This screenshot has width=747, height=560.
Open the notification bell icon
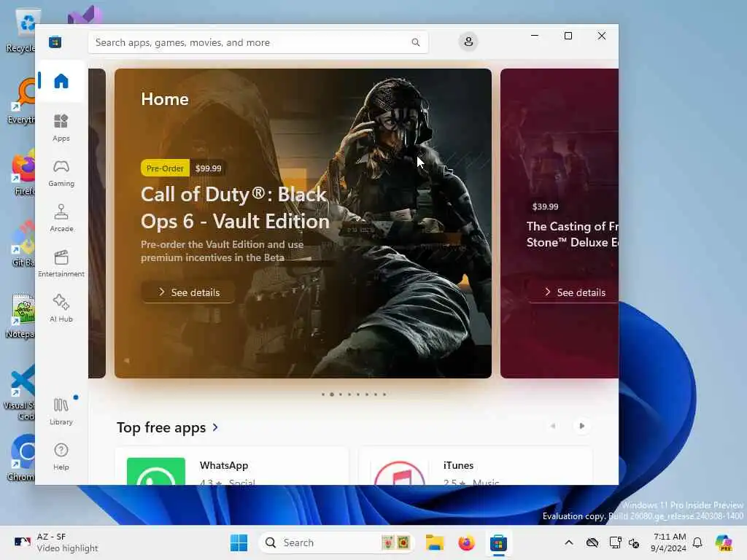click(697, 542)
